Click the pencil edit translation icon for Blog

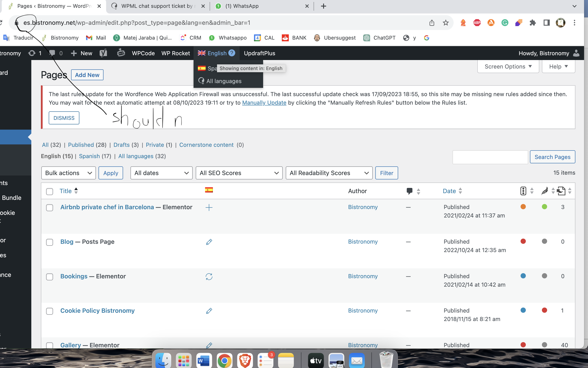209,242
